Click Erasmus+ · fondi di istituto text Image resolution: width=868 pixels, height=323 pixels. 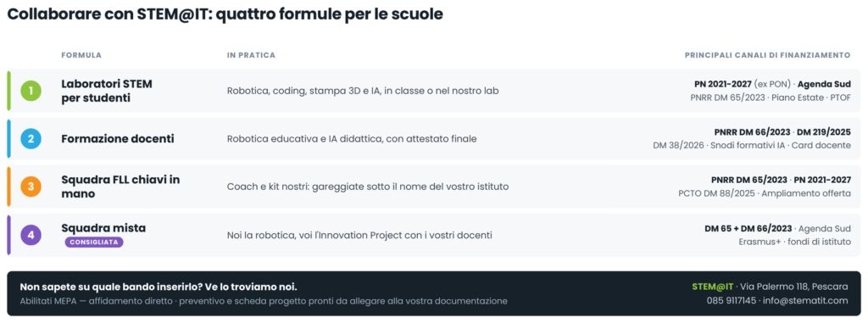click(794, 242)
